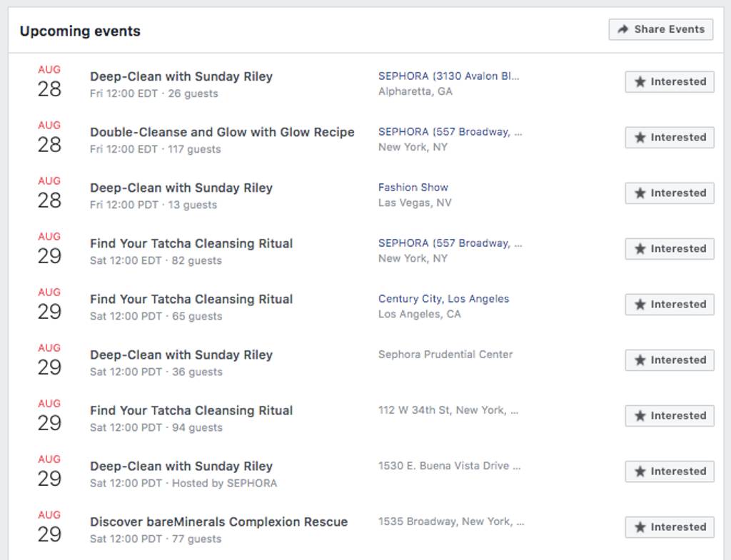Toggle Interested for the Century City Tatcha event
The width and height of the screenshot is (731, 560).
pos(669,304)
